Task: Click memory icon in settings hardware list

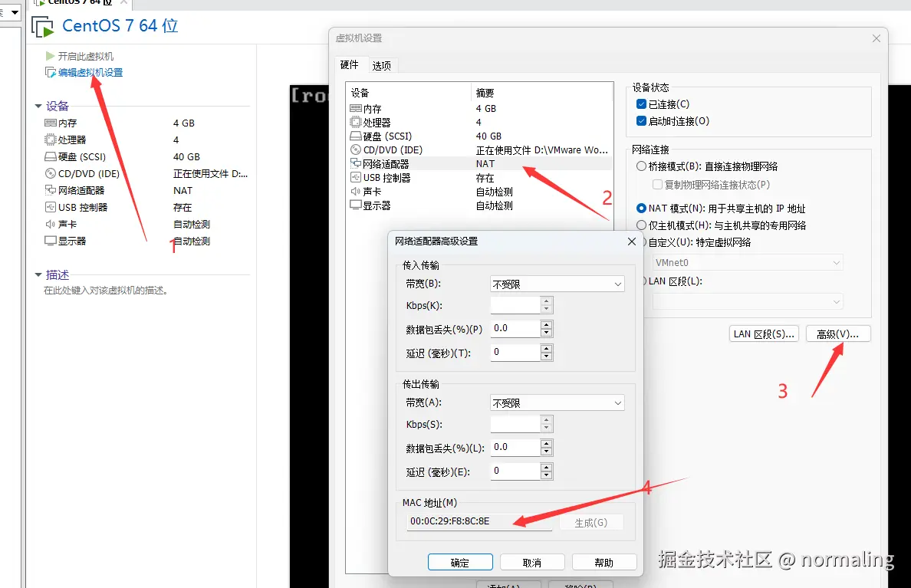Action: (x=356, y=109)
